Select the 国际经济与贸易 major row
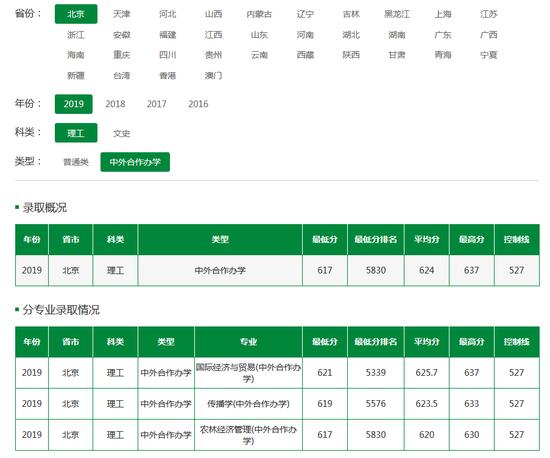Viewport: 550px width, 458px height. [x=277, y=372]
